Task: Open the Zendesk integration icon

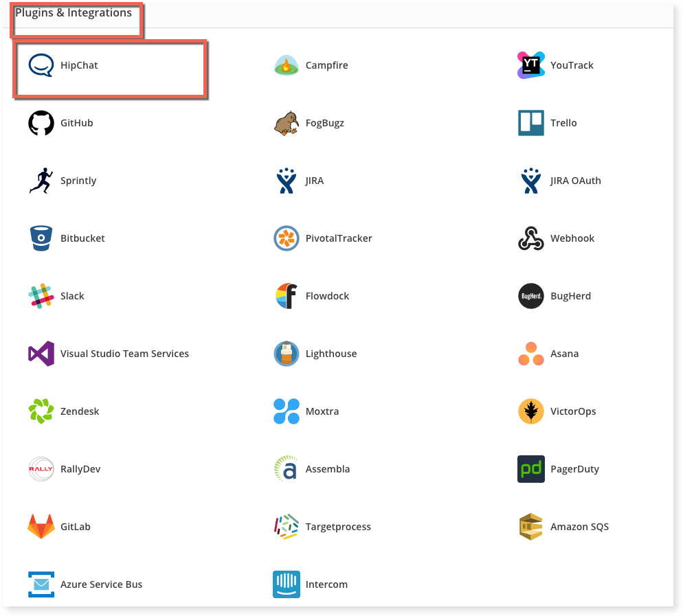Action: coord(41,411)
